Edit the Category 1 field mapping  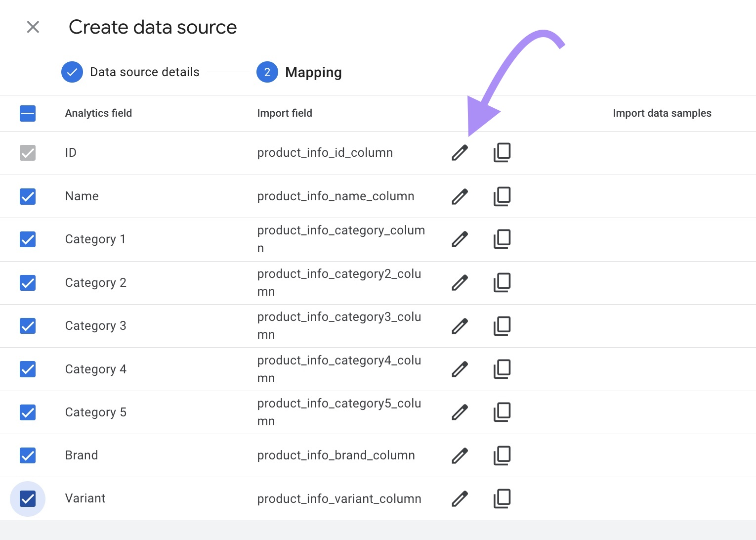(x=459, y=239)
